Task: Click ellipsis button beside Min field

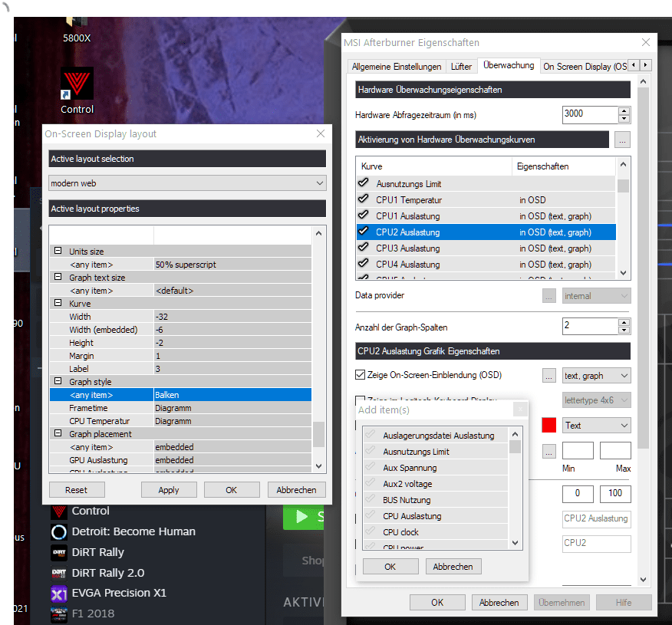Action: 549,451
